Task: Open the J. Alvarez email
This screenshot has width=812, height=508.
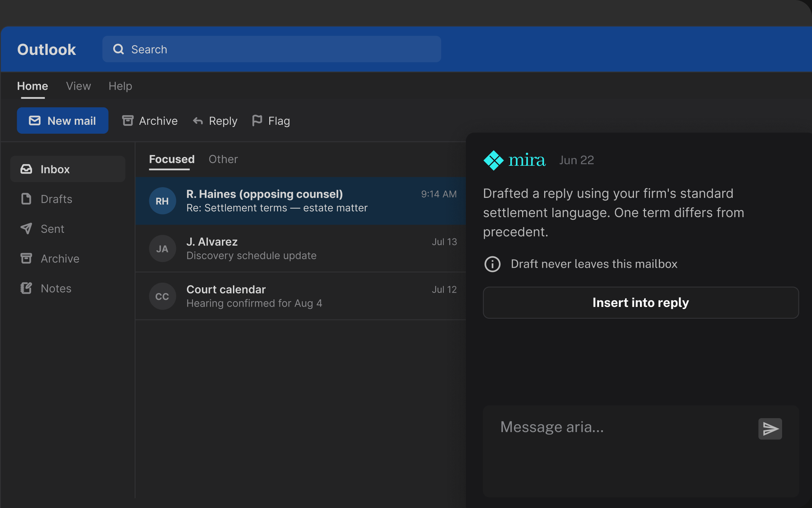Action: pyautogui.click(x=301, y=249)
